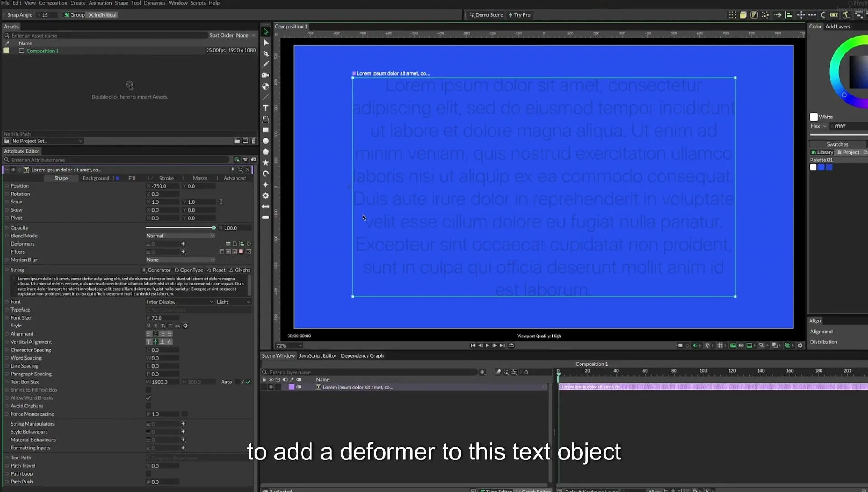Open the Demo Scene
The image size is (868, 492).
pos(486,15)
